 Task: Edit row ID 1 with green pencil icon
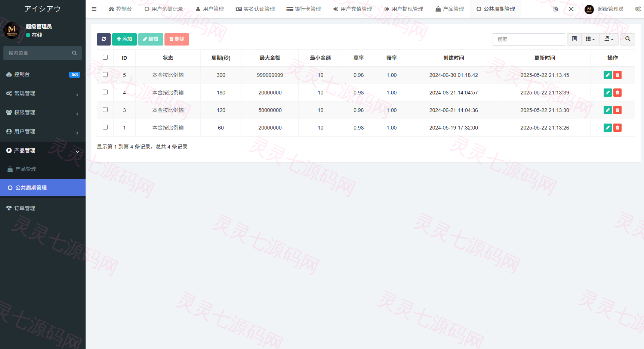608,128
